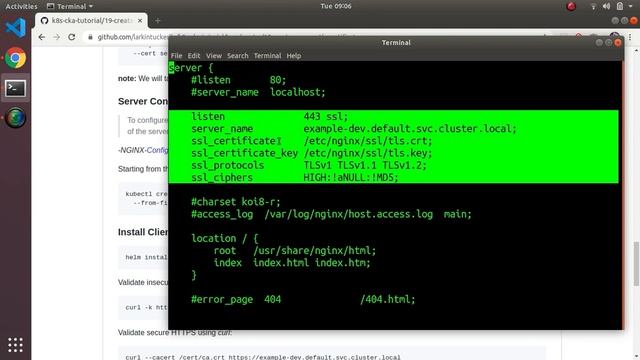Image resolution: width=640 pixels, height=360 pixels.
Task: Click the ssl_ciphers HIGH:!aNULL:!MD5 line
Action: click(295, 178)
